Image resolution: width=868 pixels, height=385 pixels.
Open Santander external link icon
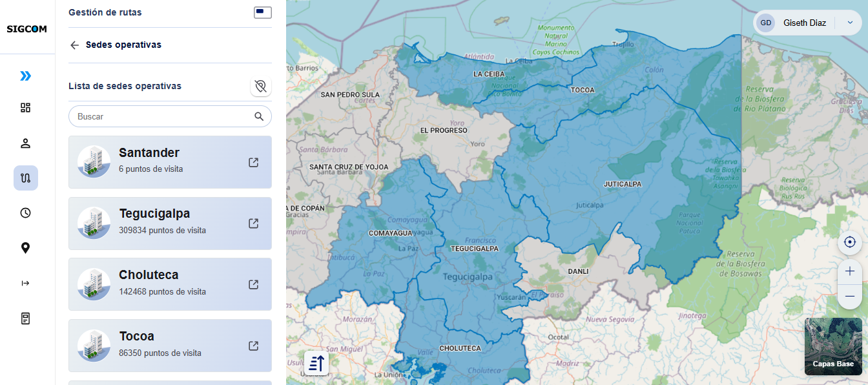click(254, 162)
